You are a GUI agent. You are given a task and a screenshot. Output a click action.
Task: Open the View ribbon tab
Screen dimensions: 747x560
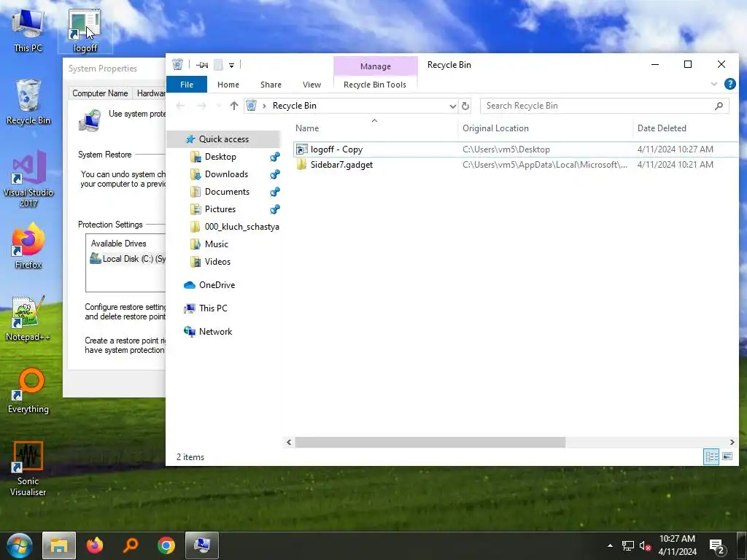(311, 85)
